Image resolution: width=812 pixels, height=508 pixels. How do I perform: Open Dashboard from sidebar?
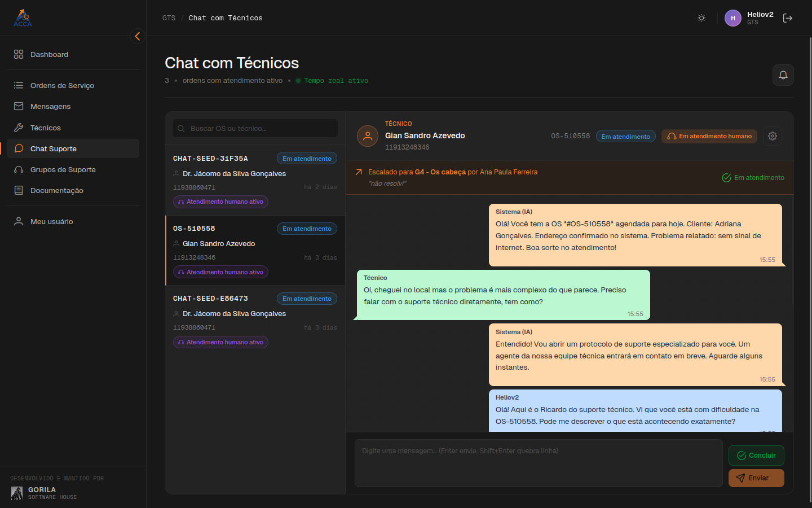(x=73, y=54)
